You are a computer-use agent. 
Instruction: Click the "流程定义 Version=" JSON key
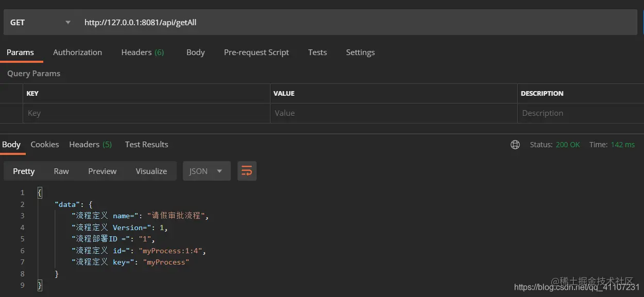click(111, 228)
